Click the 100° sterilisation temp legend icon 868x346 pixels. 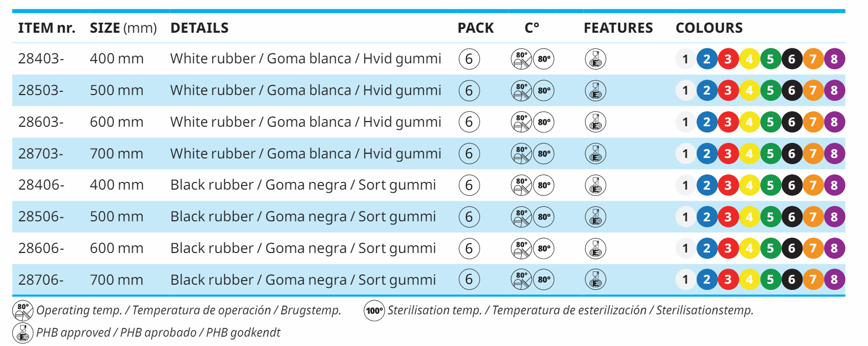point(374,311)
